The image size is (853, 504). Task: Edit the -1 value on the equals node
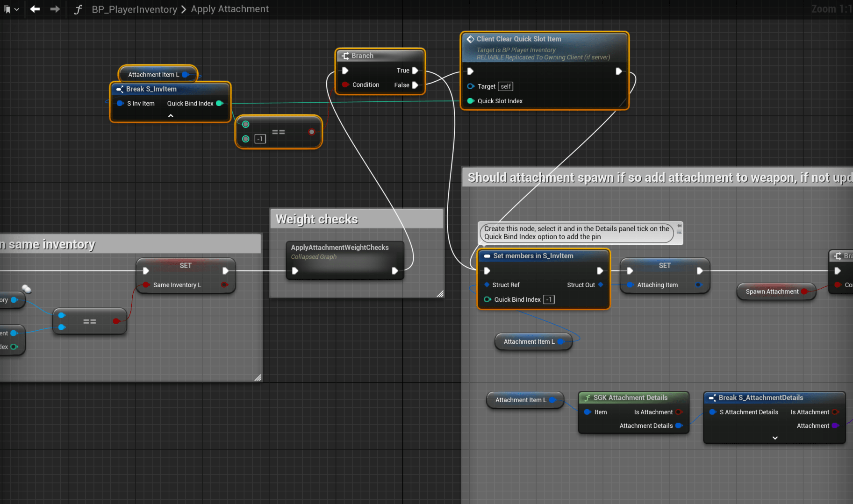pos(260,139)
